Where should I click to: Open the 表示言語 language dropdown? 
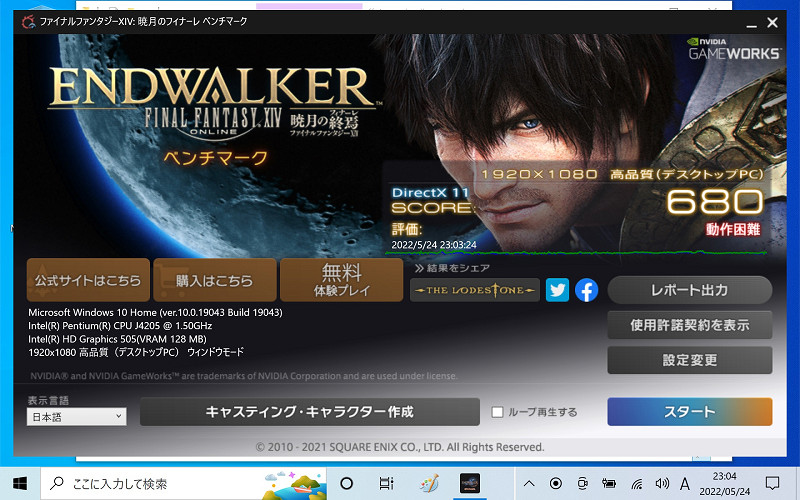[x=77, y=417]
